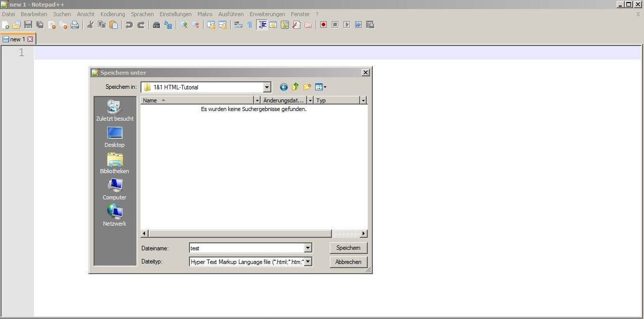Viewport: 644px width, 319px height.
Task: Close the new 1 tab with its X
Action: 30,39
